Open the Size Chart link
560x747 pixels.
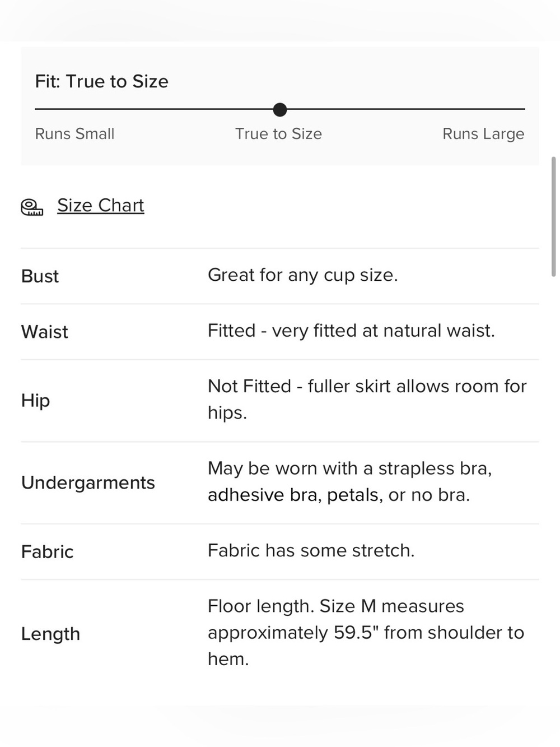coord(101,205)
